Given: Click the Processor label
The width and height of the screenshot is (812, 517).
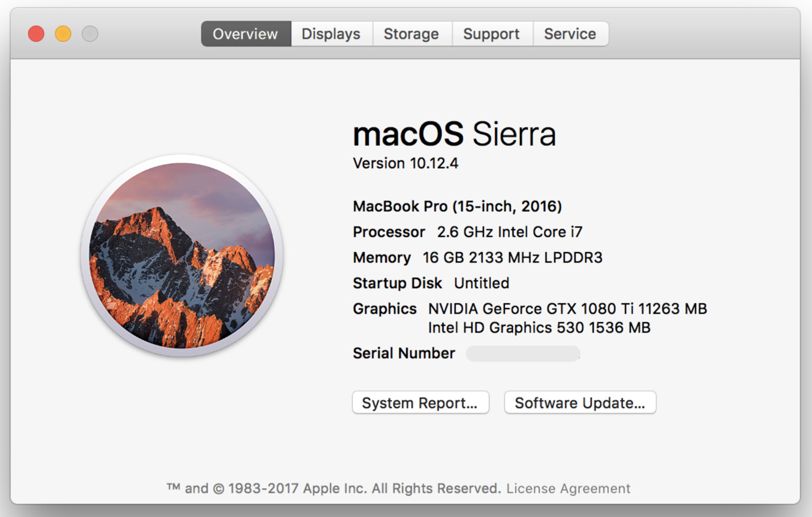Looking at the screenshot, I should click(x=389, y=232).
